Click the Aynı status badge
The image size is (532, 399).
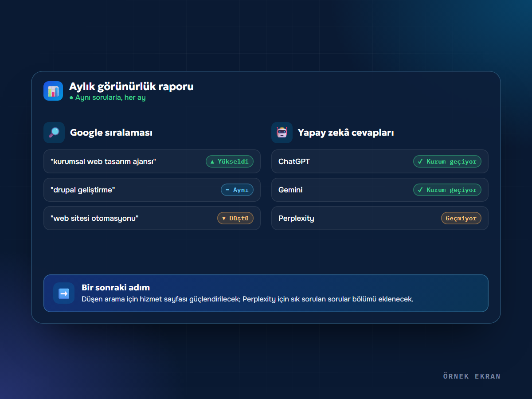(237, 190)
